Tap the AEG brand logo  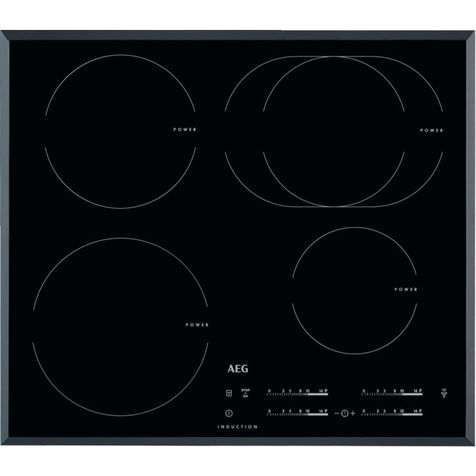(238, 369)
